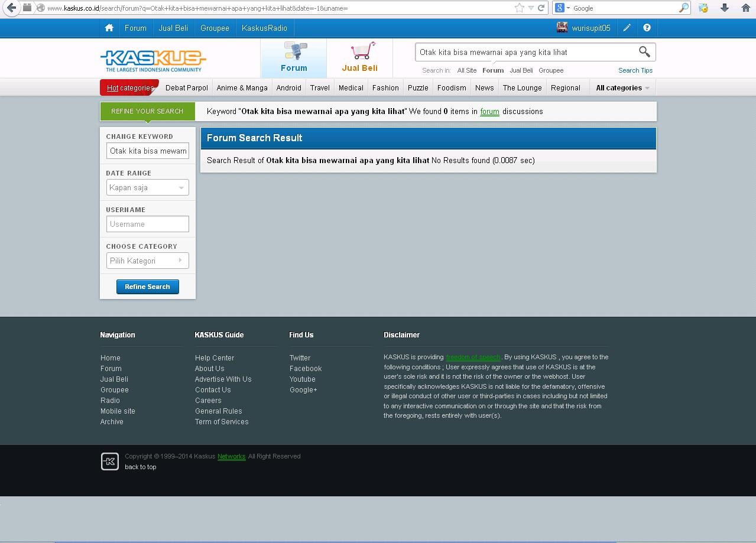Screen dimensions: 756x543
Task: Open Help Center footer link
Action: [x=215, y=357]
